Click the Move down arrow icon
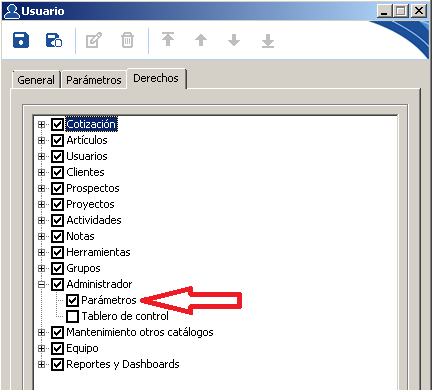The image size is (432, 390). (234, 40)
